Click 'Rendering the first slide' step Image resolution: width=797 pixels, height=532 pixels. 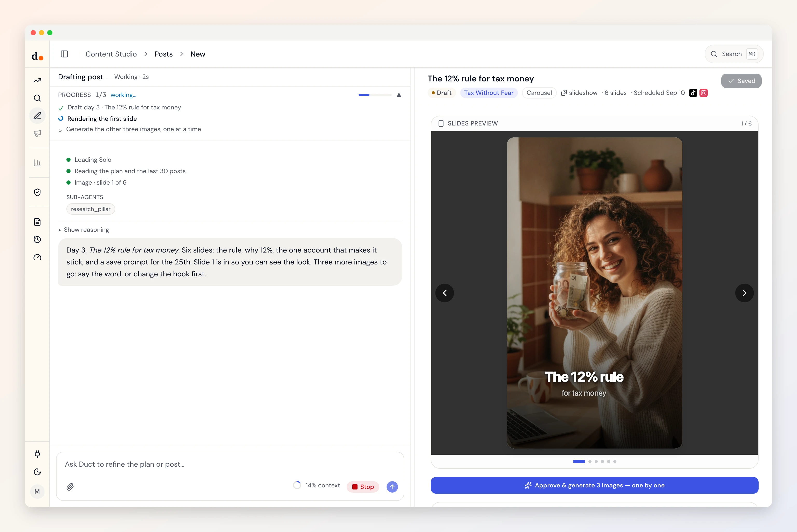click(102, 119)
